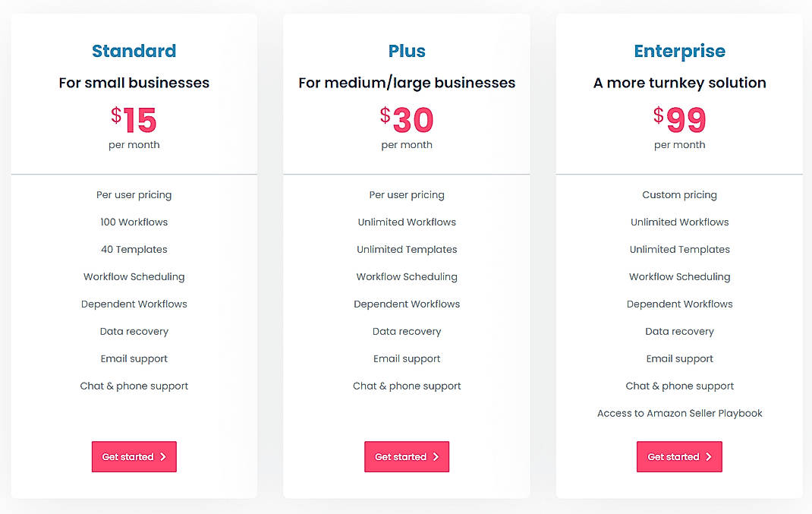Click "Custom pricing" in Enterprise plan
Image resolution: width=812 pixels, height=514 pixels.
[x=680, y=194]
